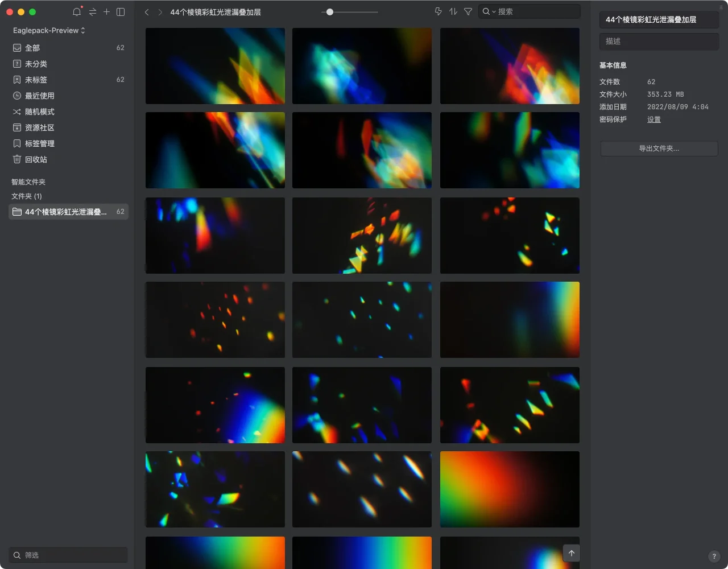Image resolution: width=728 pixels, height=569 pixels.
Task: Open the sort order icon
Action: [453, 11]
